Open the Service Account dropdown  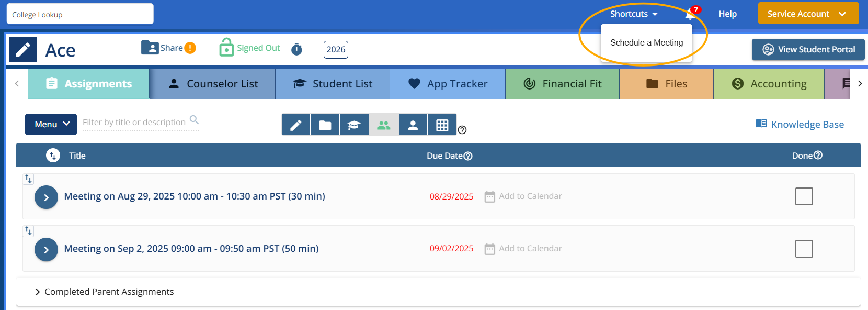(808, 14)
